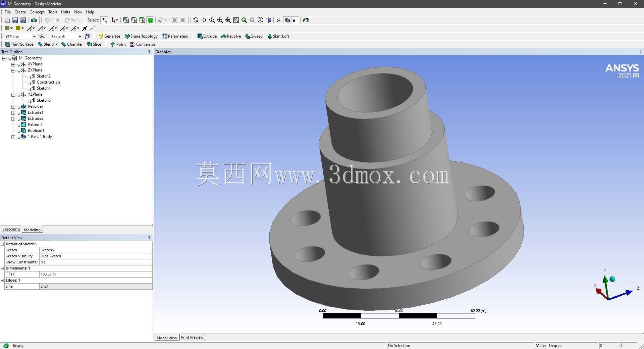The image size is (644, 349).
Task: Toggle the Display Plane icon
Action: pyautogui.click(x=279, y=20)
